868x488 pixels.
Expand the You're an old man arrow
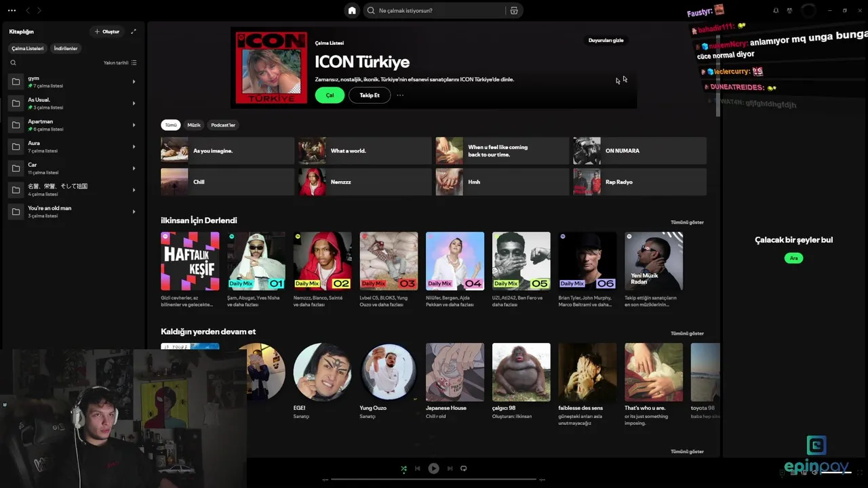click(x=134, y=211)
